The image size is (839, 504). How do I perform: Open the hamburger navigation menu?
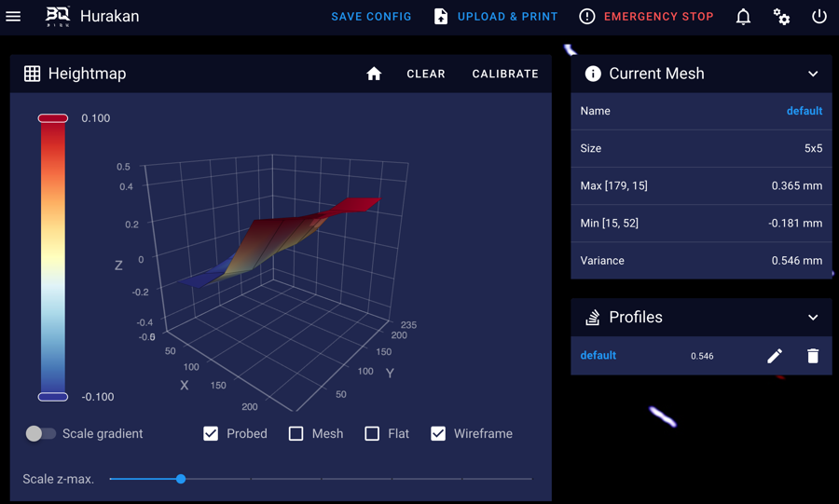point(14,17)
